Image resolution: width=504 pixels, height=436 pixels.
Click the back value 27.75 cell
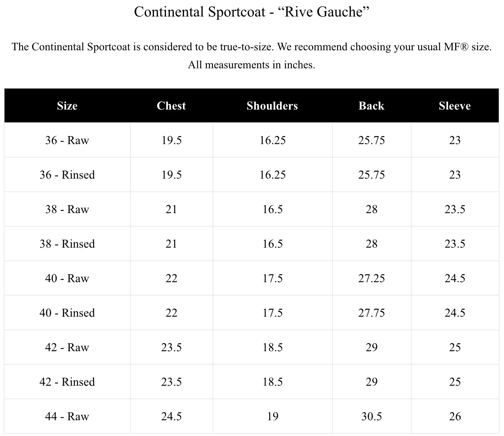(x=372, y=313)
